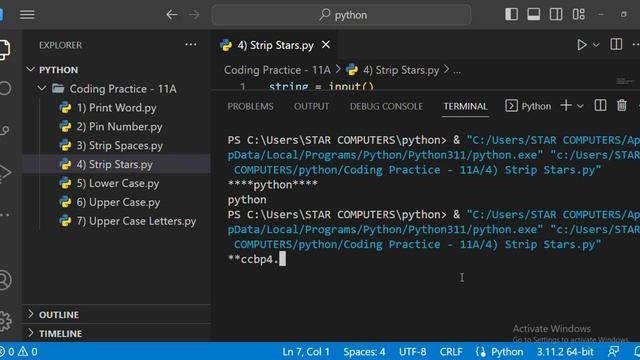The height and width of the screenshot is (360, 640).
Task: Go forward with the right arrow
Action: pyautogui.click(x=194, y=15)
